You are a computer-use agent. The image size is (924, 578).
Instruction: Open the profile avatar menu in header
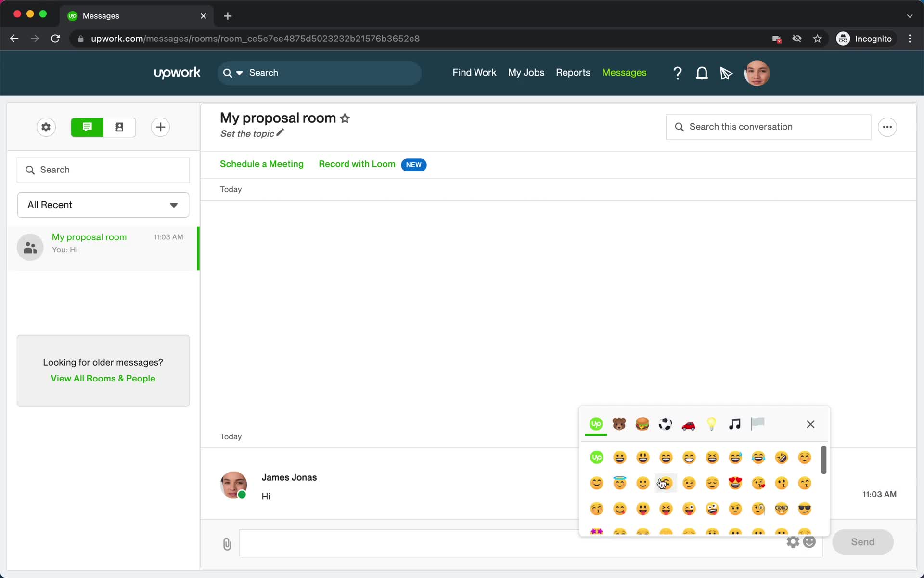757,73
